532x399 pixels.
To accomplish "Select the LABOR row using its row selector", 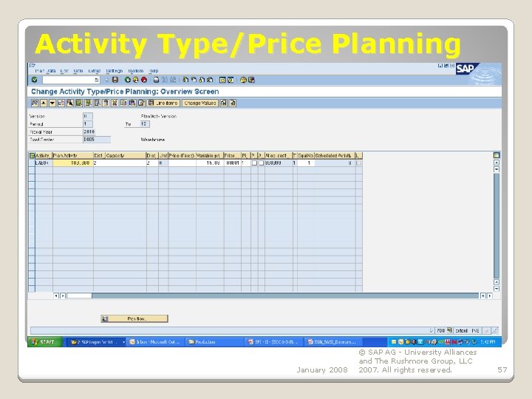I will [32, 163].
